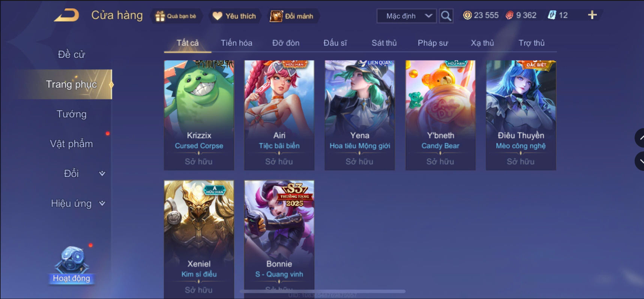Click the up arrow on right edge
Screen dimensions: 644x299
coord(639,138)
